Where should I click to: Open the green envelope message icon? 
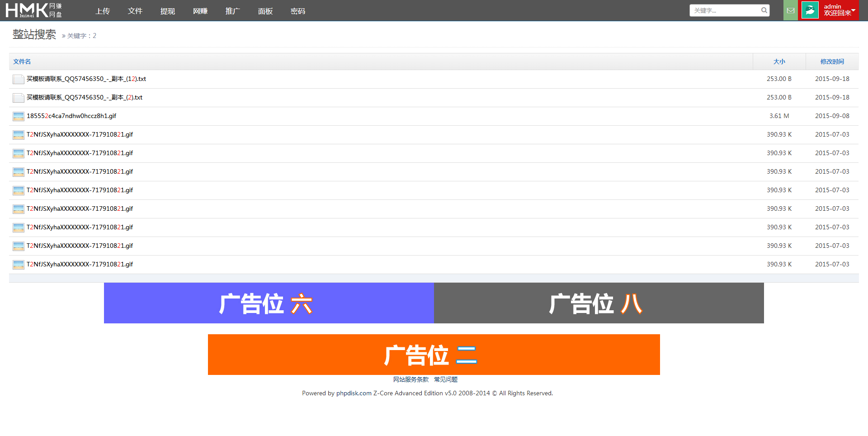click(790, 10)
